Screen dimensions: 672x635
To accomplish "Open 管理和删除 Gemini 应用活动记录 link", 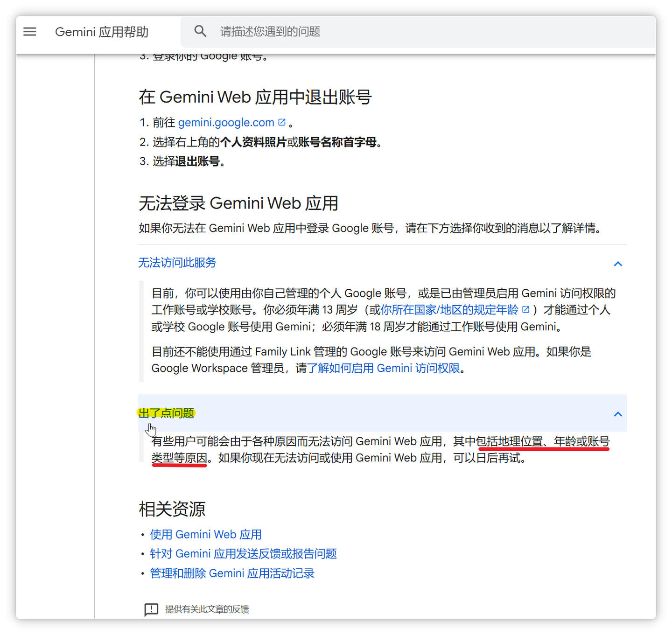I will click(x=231, y=573).
